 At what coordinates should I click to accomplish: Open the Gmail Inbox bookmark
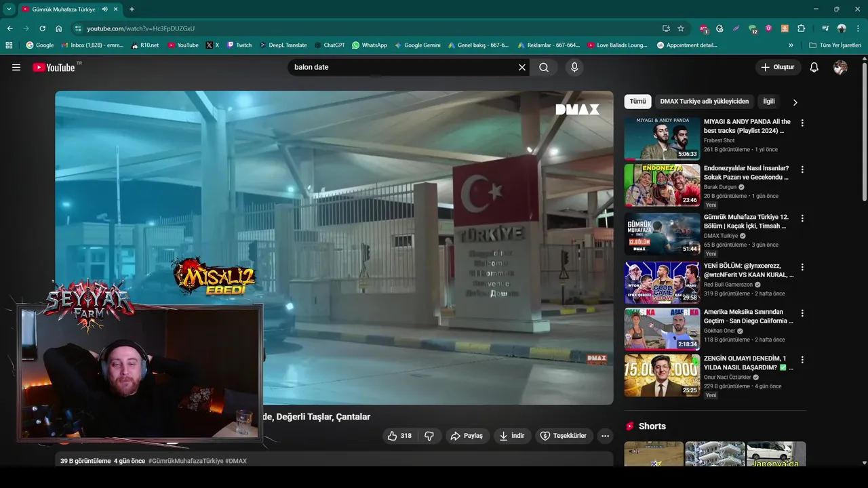click(x=92, y=45)
